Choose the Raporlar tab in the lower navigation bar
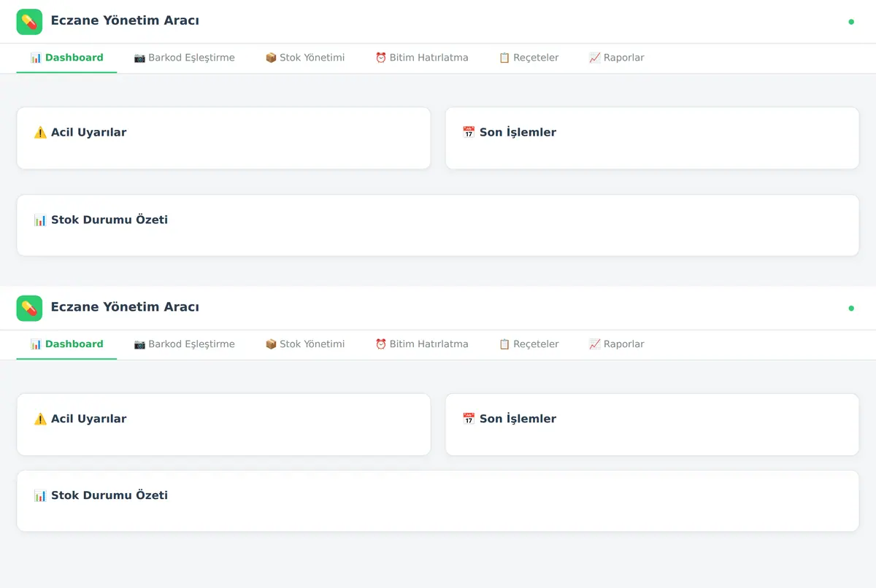 tap(616, 344)
